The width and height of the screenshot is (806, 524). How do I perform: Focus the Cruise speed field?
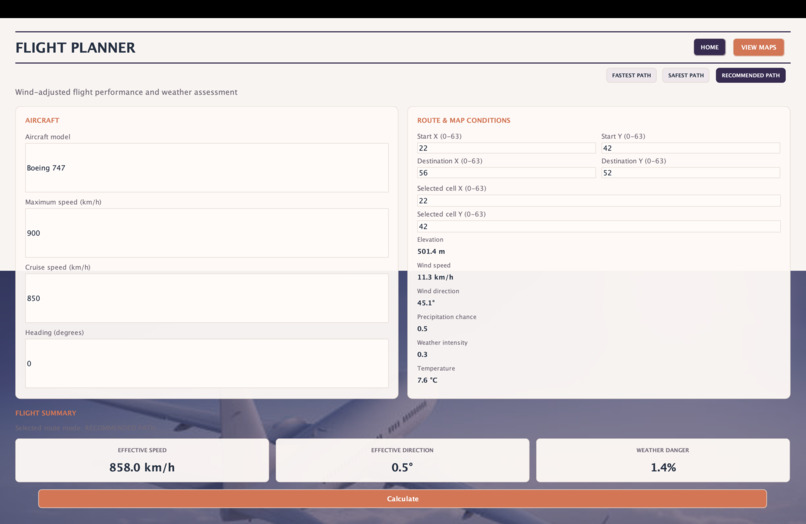tap(207, 298)
